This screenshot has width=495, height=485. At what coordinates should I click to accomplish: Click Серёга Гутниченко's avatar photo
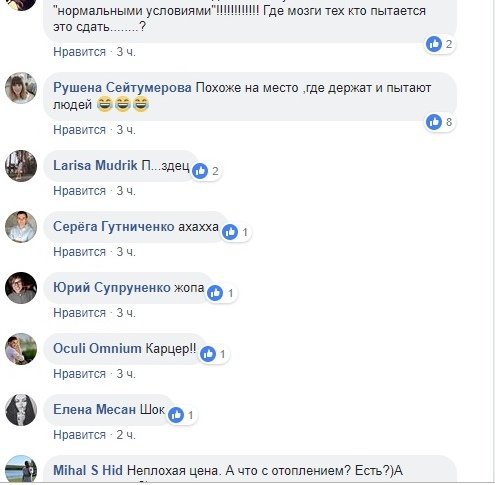tap(21, 227)
